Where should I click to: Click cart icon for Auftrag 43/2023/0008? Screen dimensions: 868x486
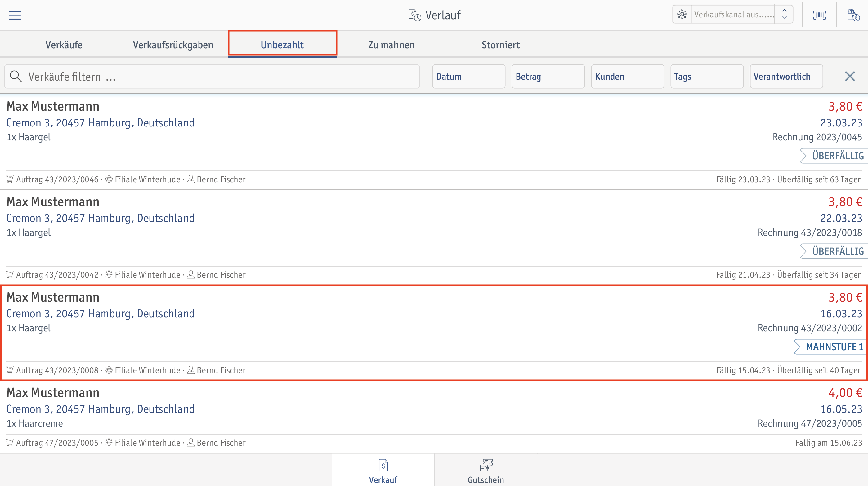click(10, 370)
